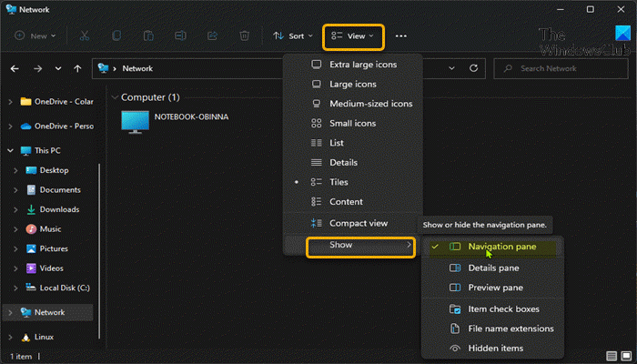637x364 pixels.
Task: Click the Share icon in toolbar
Action: (x=212, y=36)
